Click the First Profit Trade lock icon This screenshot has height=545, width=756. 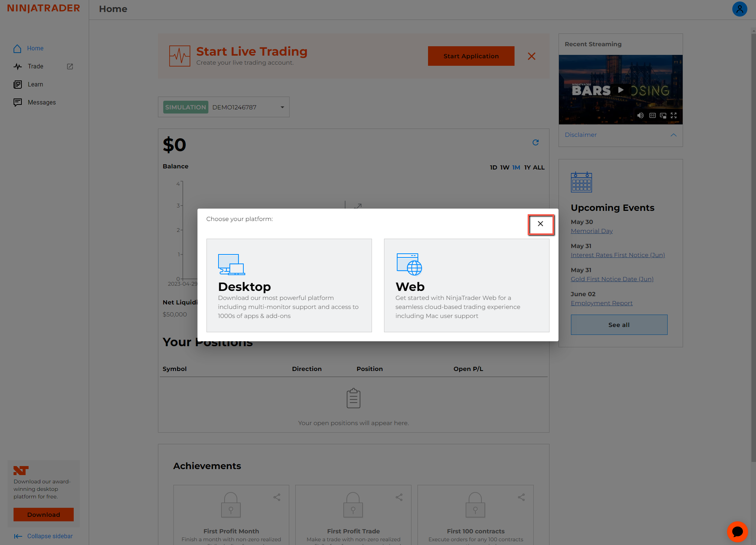[x=353, y=505]
